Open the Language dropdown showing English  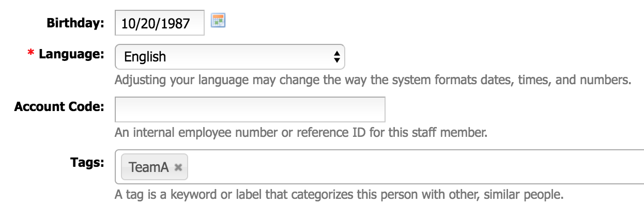point(229,57)
